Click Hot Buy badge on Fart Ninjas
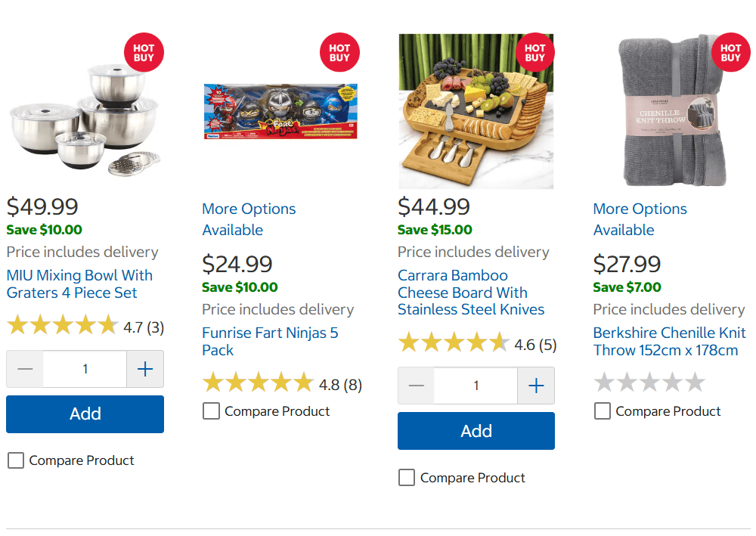This screenshot has width=756, height=536. tap(339, 53)
